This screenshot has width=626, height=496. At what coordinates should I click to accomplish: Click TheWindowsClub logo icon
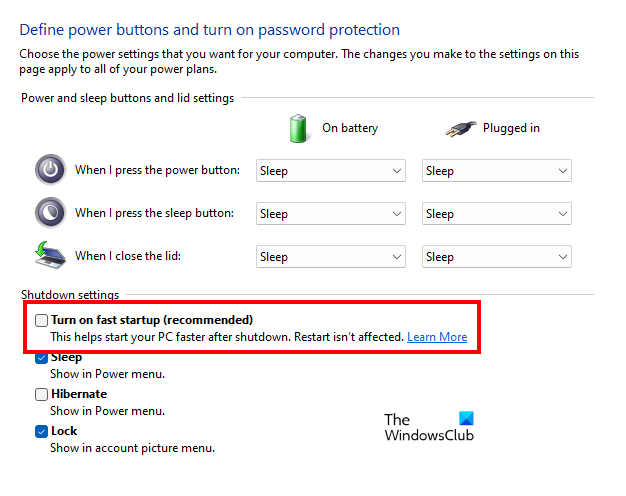pos(464,420)
